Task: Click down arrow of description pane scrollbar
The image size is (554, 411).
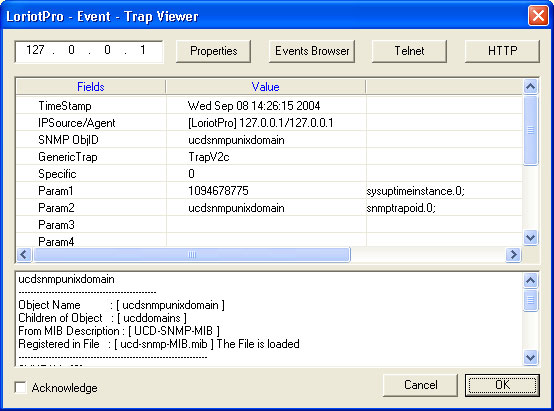Action: pos(530,357)
